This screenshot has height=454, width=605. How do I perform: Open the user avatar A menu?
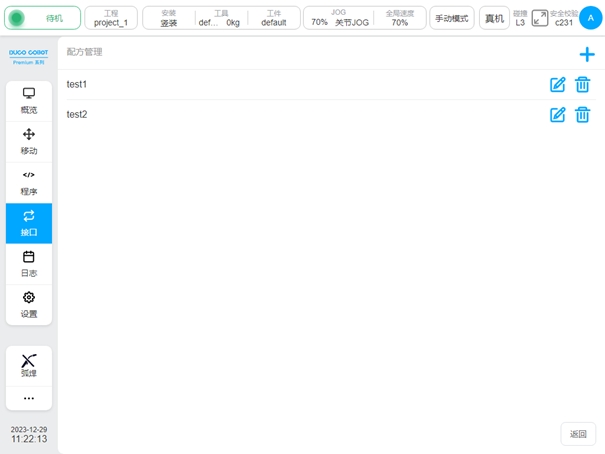[591, 18]
